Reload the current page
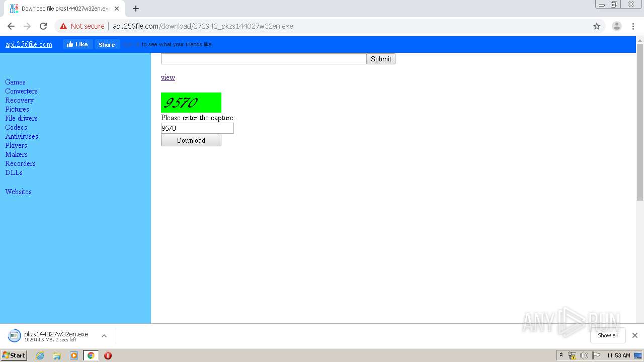This screenshot has height=362, width=644. (x=43, y=26)
